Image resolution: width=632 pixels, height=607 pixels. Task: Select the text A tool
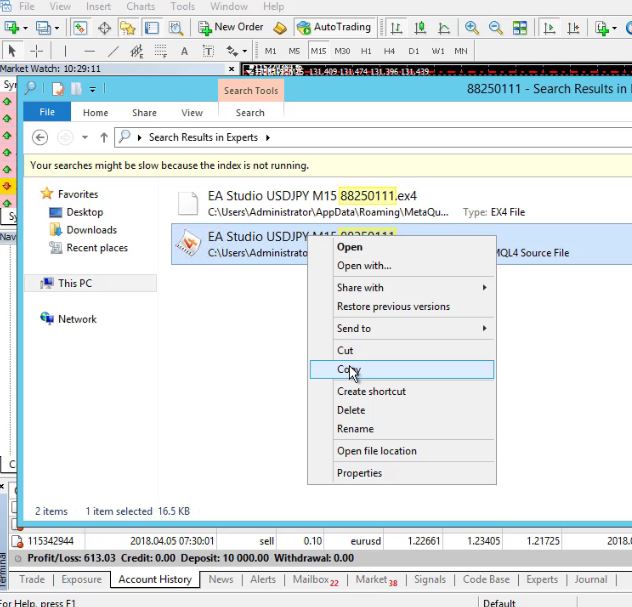[x=184, y=51]
